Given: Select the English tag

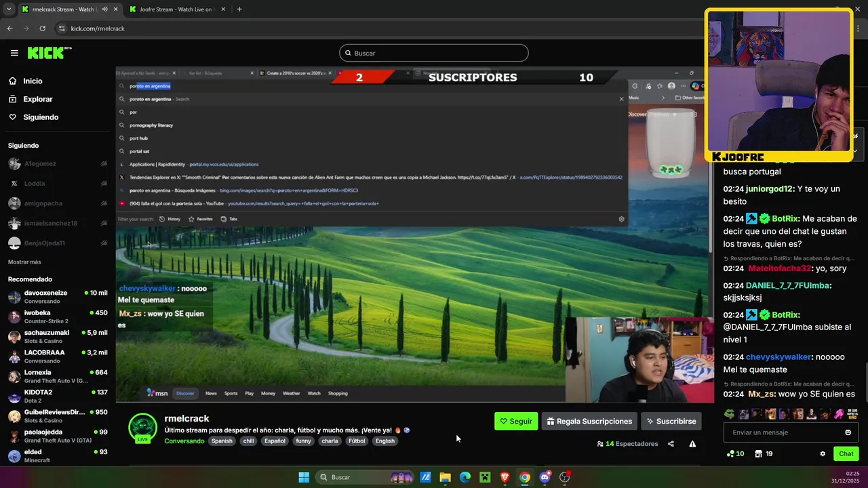Looking at the screenshot, I should (x=385, y=441).
